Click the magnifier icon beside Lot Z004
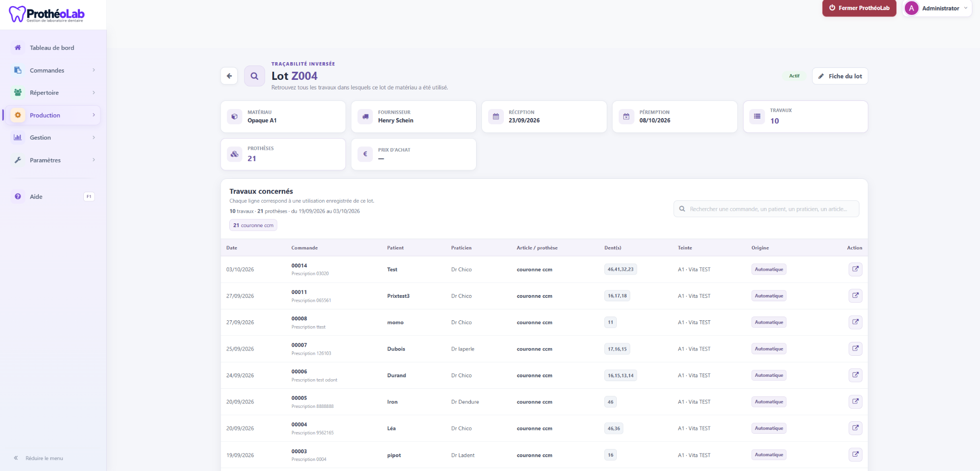980x471 pixels. coord(255,76)
